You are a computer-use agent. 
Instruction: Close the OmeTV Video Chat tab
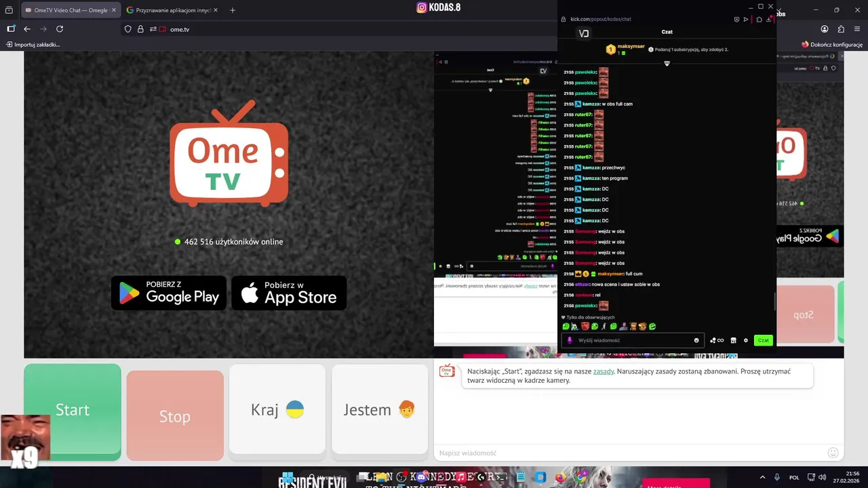coord(113,10)
